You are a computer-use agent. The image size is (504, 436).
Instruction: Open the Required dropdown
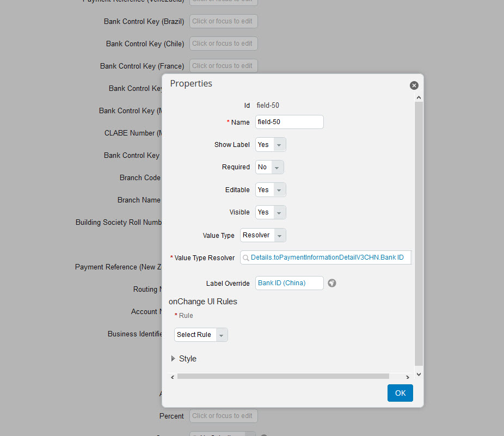click(x=269, y=167)
